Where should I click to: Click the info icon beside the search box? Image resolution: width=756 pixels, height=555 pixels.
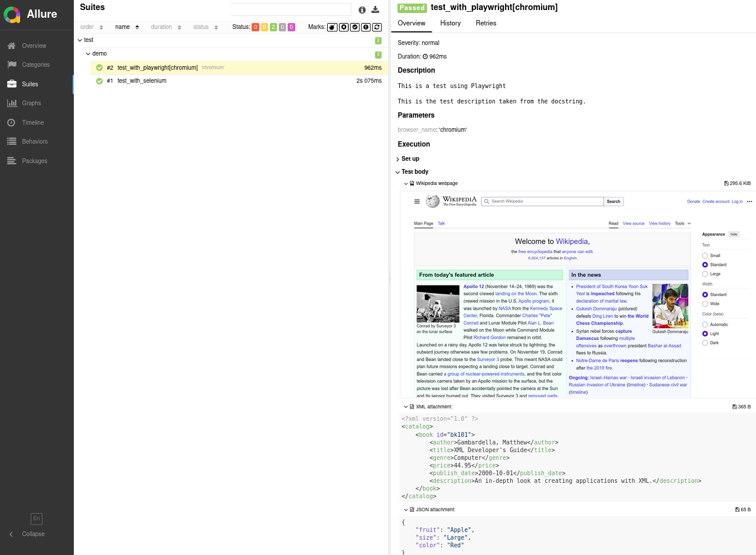point(362,9)
